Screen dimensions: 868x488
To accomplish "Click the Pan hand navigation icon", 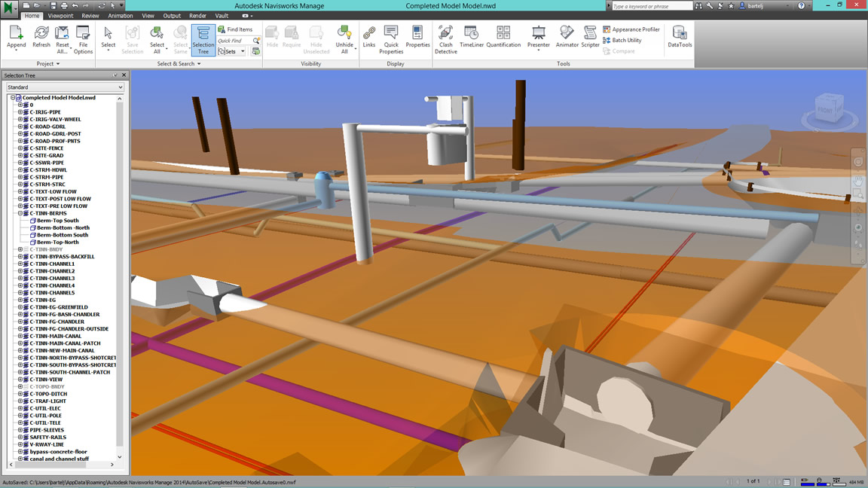I will click(x=858, y=181).
